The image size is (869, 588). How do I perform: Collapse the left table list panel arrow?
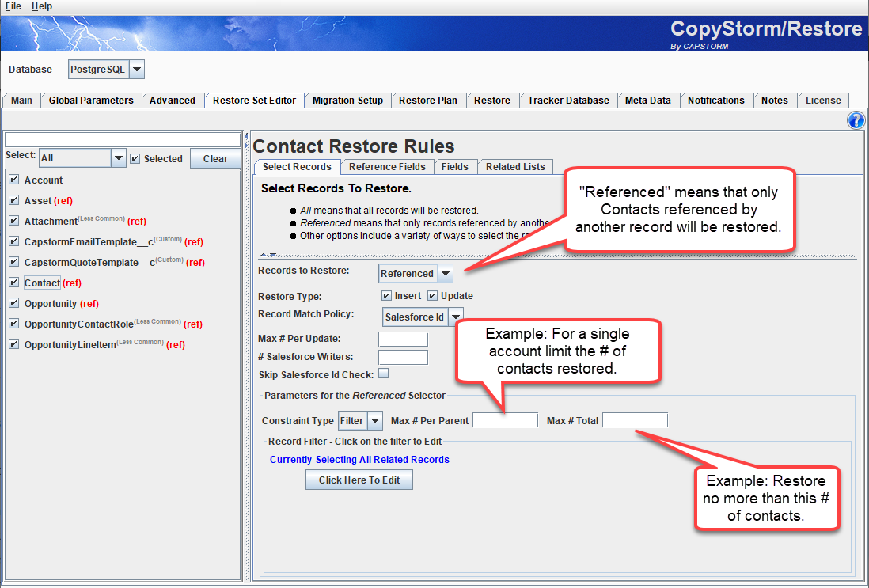(x=245, y=136)
